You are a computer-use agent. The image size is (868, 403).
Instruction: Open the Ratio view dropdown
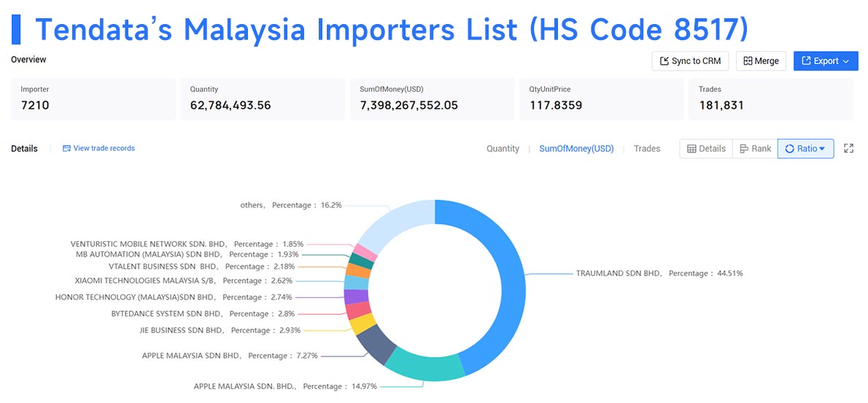click(805, 149)
